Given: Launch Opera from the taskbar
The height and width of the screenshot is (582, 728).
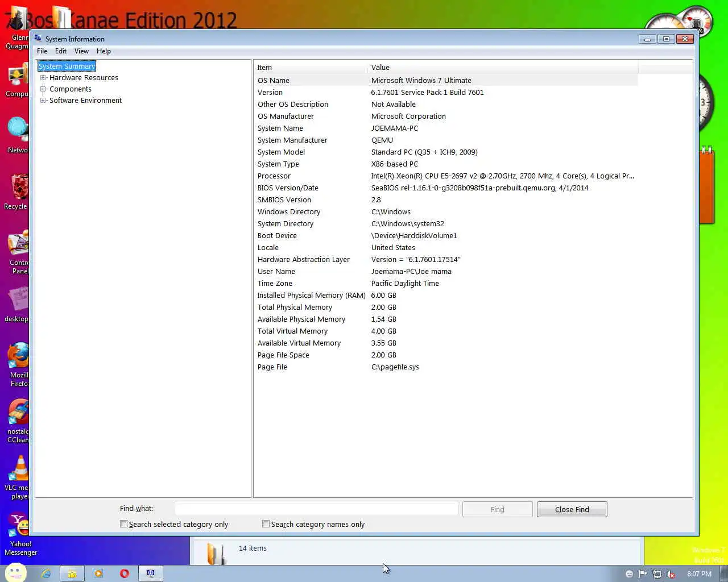Looking at the screenshot, I should point(125,573).
